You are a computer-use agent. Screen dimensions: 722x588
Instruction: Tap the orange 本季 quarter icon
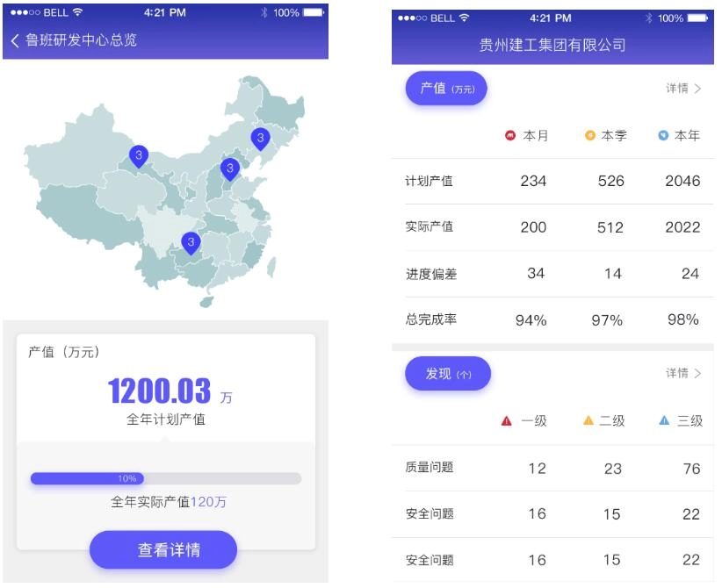pyautogui.click(x=590, y=135)
